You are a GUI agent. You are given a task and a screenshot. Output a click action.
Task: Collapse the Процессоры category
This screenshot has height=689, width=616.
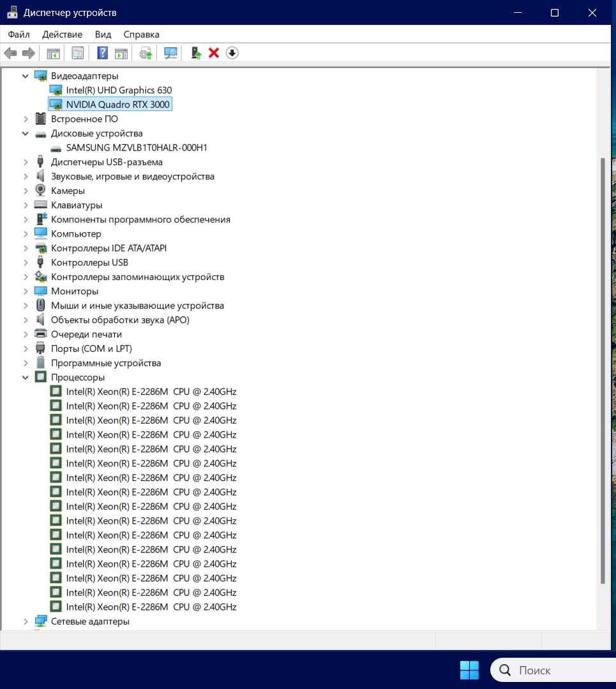point(26,378)
